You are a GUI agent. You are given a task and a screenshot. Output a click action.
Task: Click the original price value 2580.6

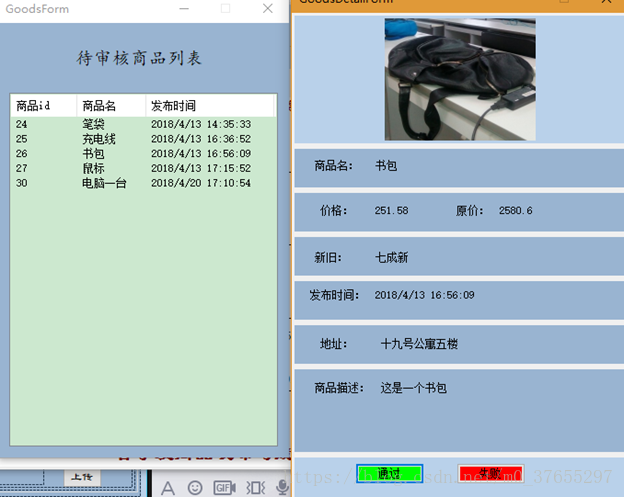pos(515,210)
